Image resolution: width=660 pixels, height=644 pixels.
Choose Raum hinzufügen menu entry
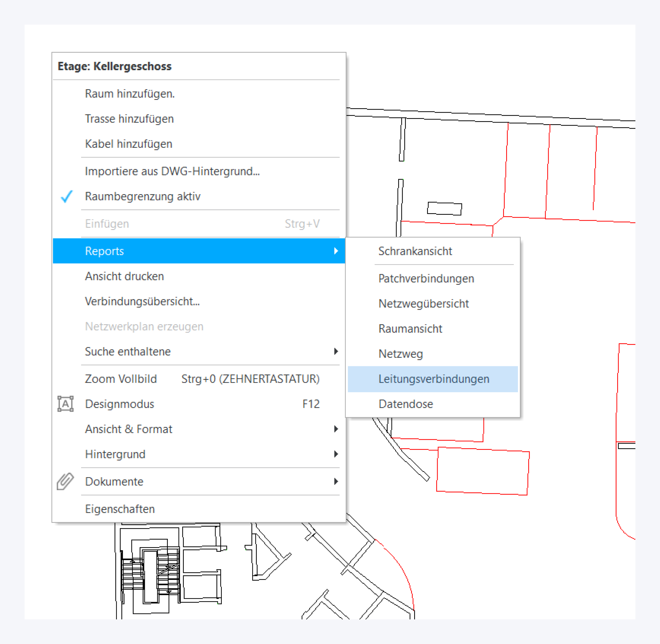(129, 94)
